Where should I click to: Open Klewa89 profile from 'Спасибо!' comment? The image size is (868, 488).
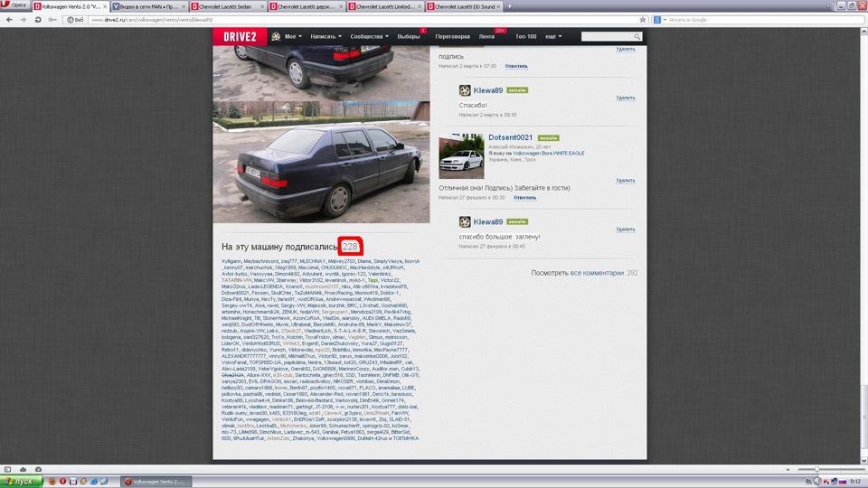487,90
